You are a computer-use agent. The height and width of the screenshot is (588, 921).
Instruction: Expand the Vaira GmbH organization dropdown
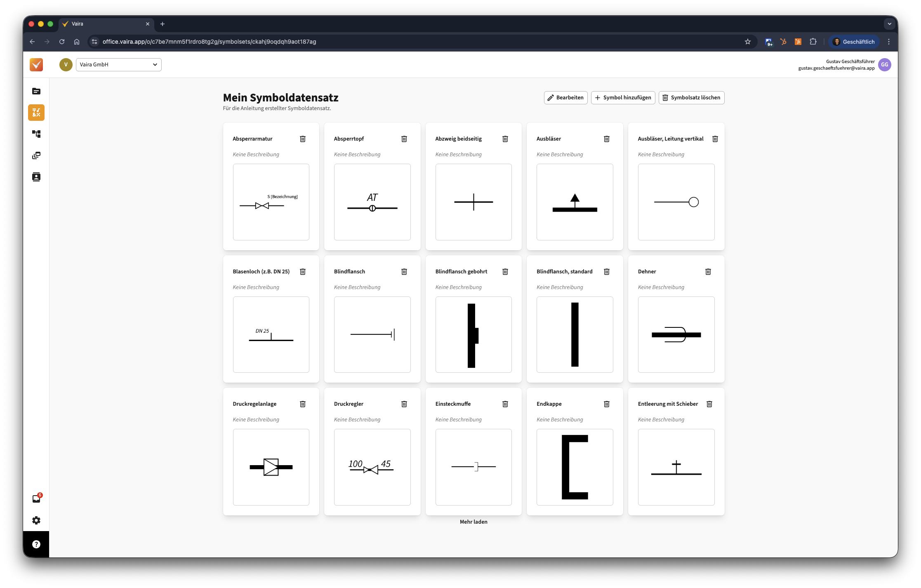119,65
